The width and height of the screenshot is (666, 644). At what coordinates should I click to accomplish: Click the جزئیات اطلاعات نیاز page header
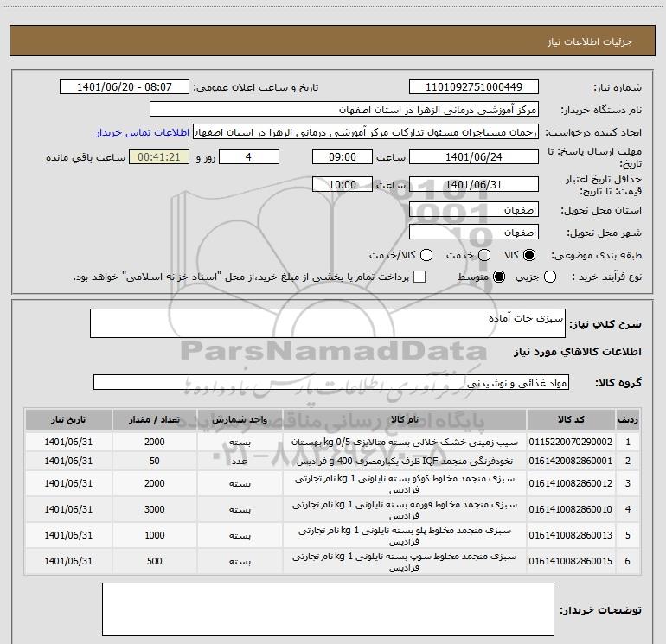pyautogui.click(x=590, y=41)
